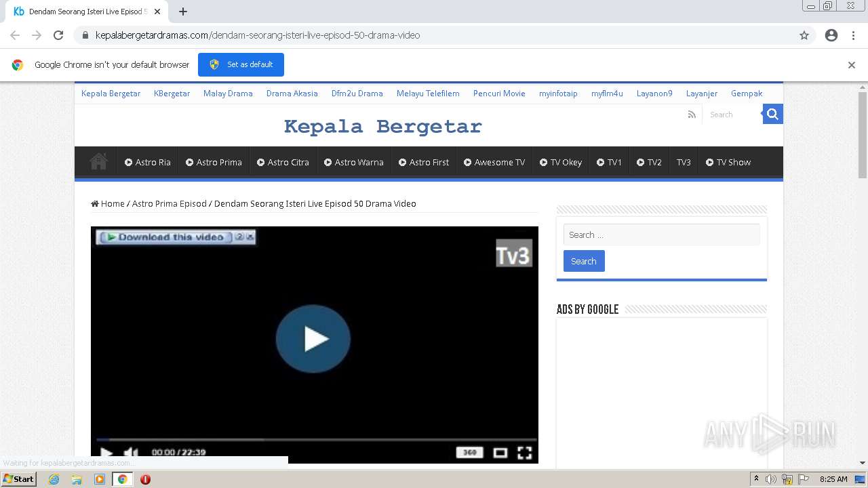Open the Astro Citra menu item
868x488 pixels.
coord(283,162)
